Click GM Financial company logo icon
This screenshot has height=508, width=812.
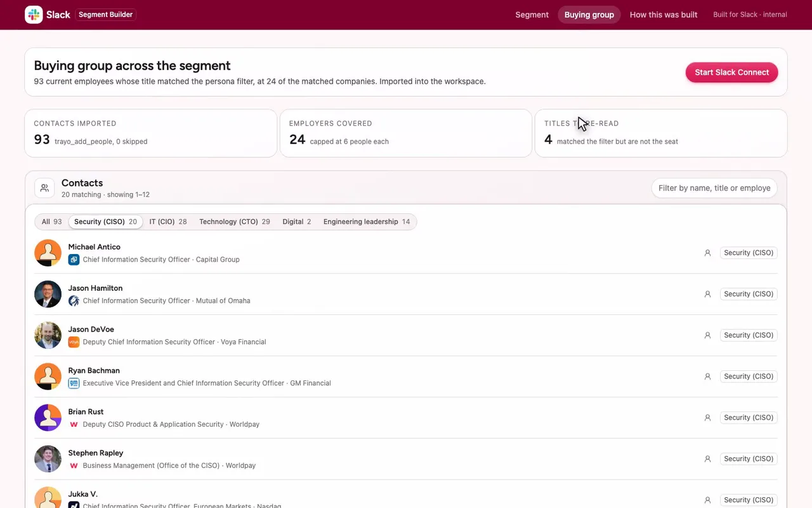coord(74,384)
